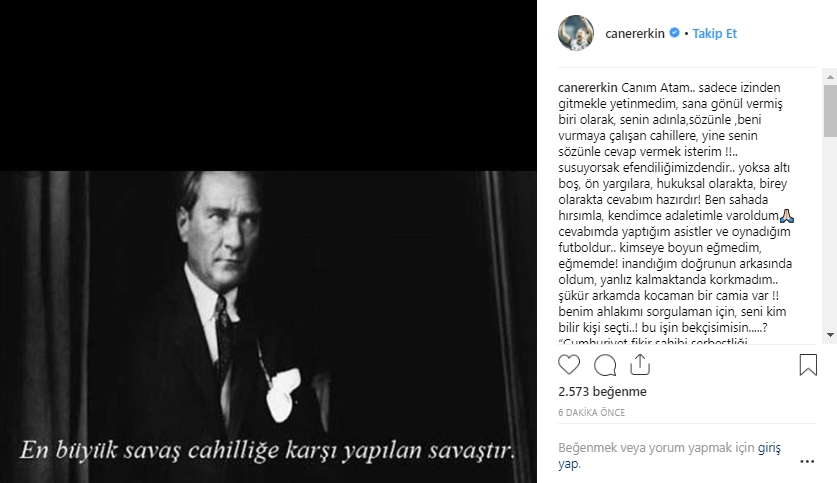Open the 6 DAKİKA ÖNCE timestamp
This screenshot has height=483, width=837.
coord(591,413)
